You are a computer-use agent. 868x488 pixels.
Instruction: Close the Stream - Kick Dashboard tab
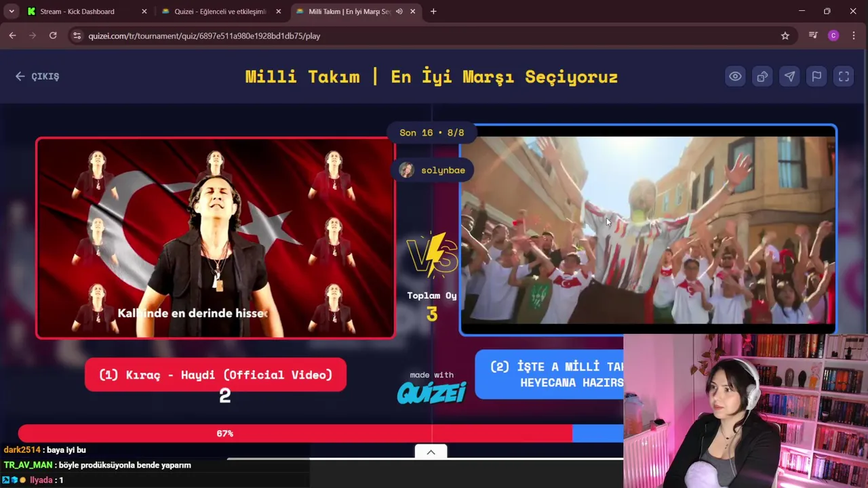coord(144,12)
